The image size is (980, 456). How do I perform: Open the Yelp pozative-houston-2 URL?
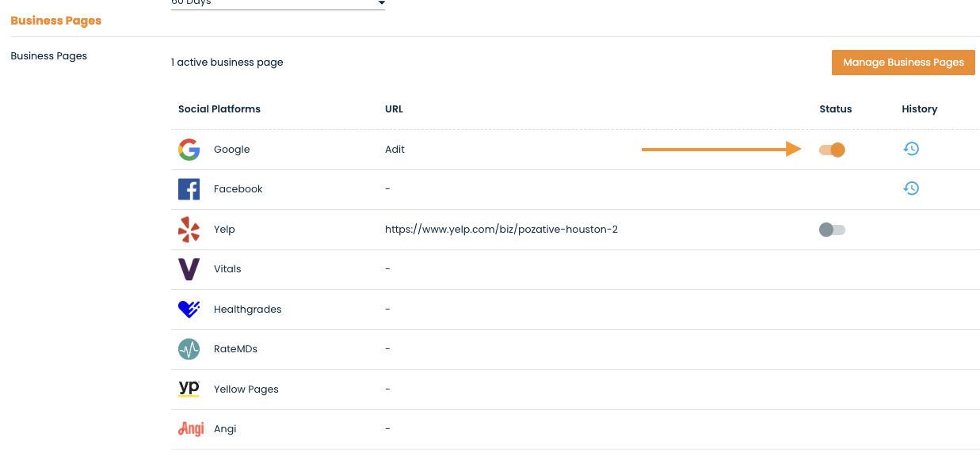point(501,230)
